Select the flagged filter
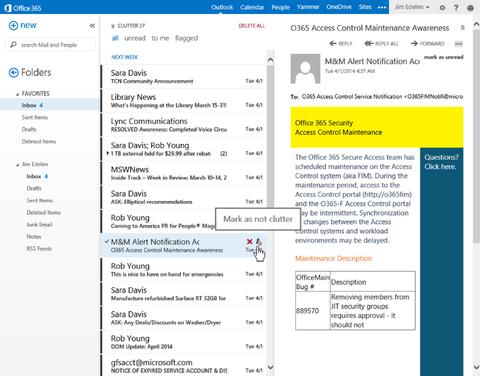 [186, 38]
